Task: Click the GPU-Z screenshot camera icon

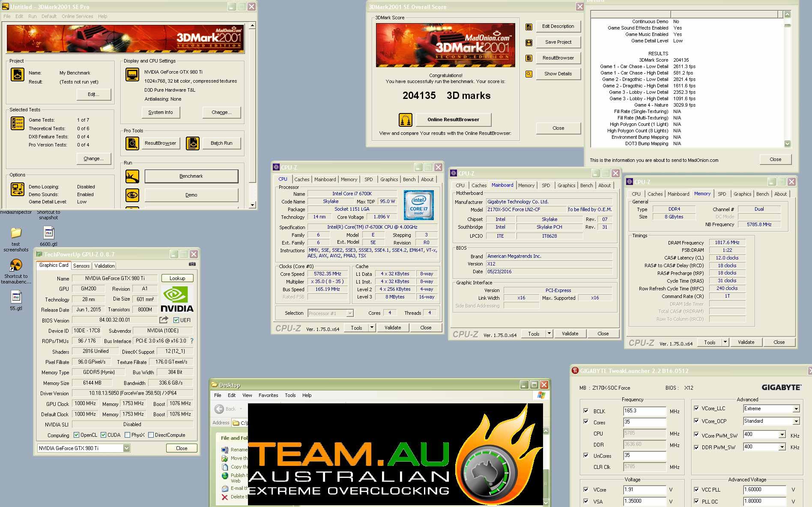Action: click(192, 264)
